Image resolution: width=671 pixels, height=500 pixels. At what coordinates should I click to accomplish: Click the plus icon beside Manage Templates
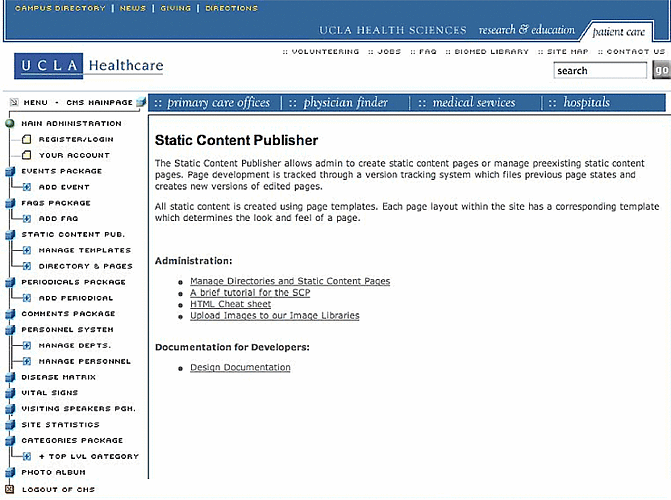tap(27, 250)
